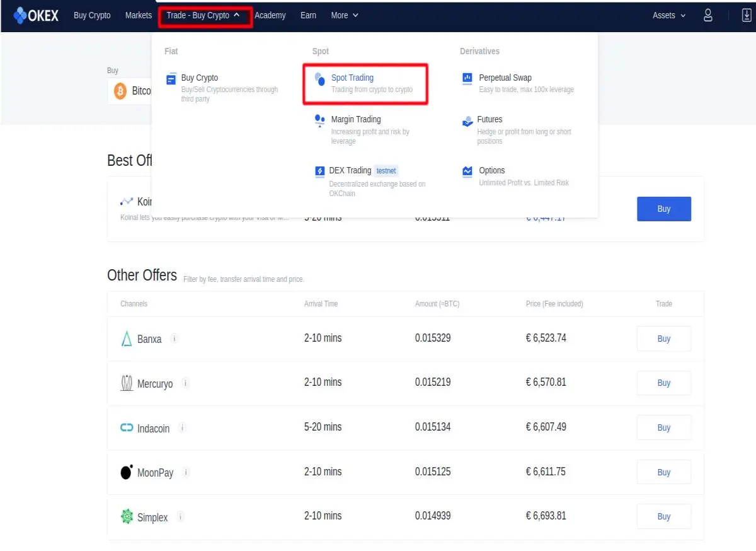
Task: Show info for Indacoin channel
Action: [x=182, y=427]
